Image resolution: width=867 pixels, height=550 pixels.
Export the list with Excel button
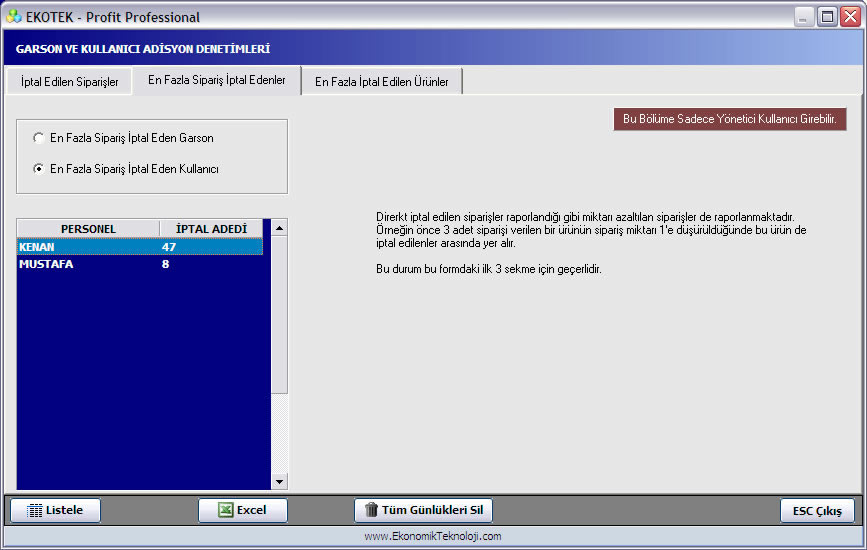[x=243, y=510]
